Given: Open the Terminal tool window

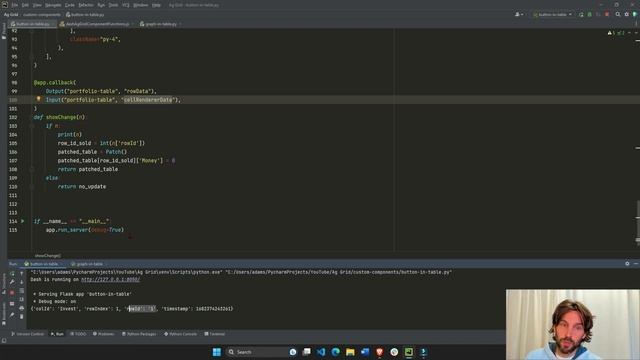Looking at the screenshot, I should (x=215, y=334).
